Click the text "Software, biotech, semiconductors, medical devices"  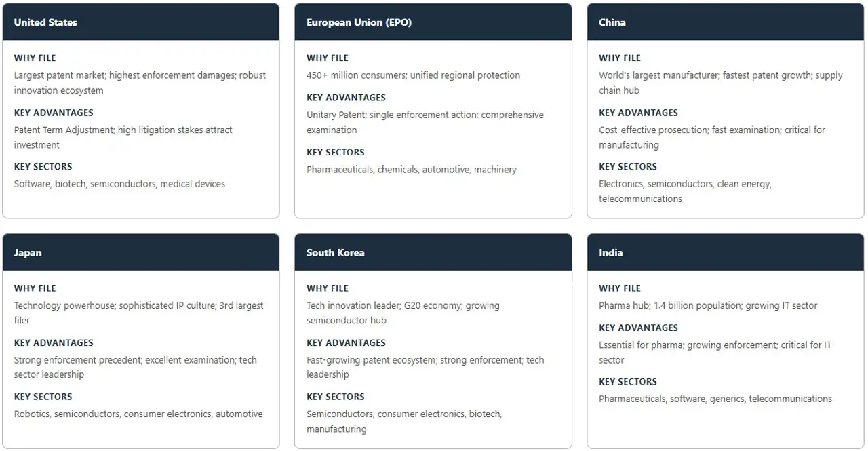click(x=119, y=184)
